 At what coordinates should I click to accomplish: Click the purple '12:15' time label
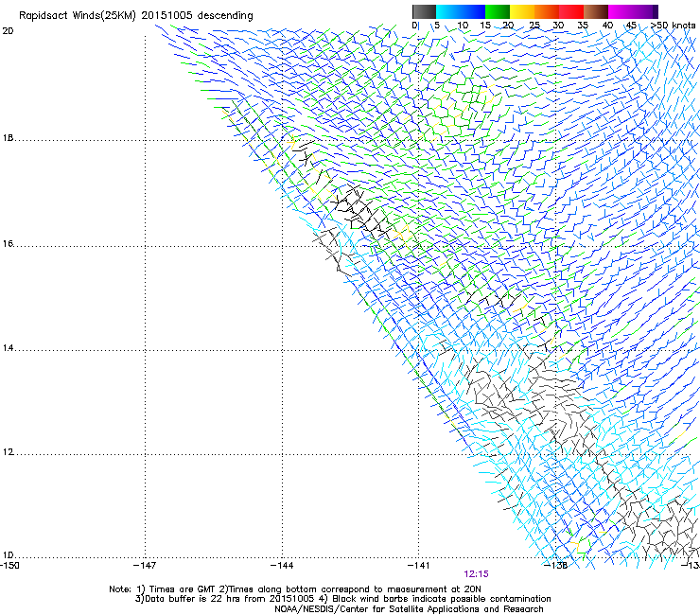[x=476, y=574]
